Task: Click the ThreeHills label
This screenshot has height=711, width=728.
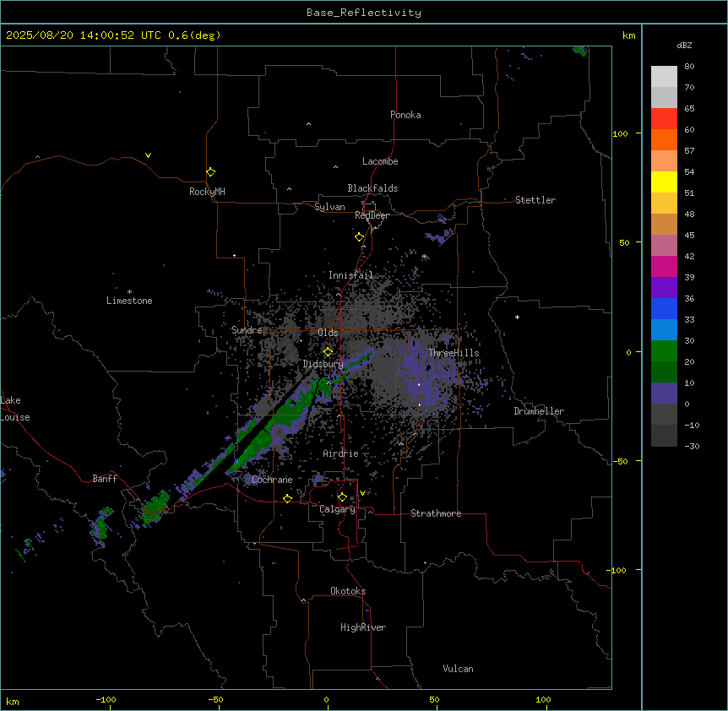Action: coord(454,353)
